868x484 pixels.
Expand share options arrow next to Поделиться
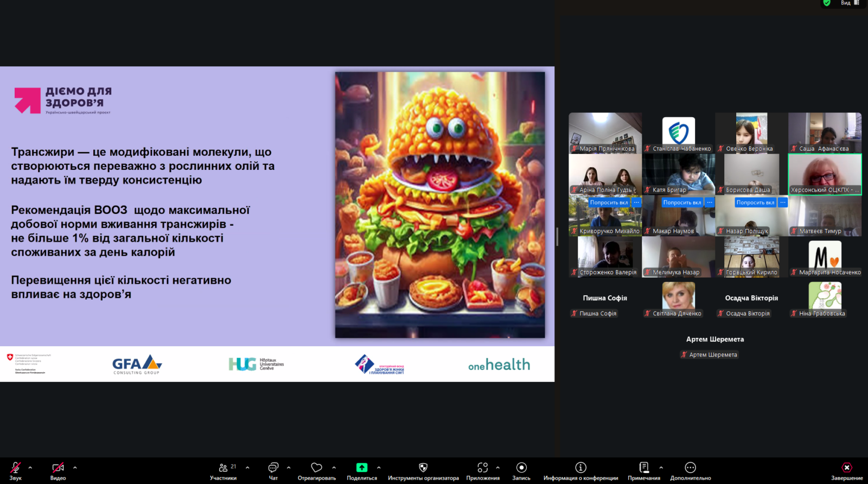tap(379, 467)
